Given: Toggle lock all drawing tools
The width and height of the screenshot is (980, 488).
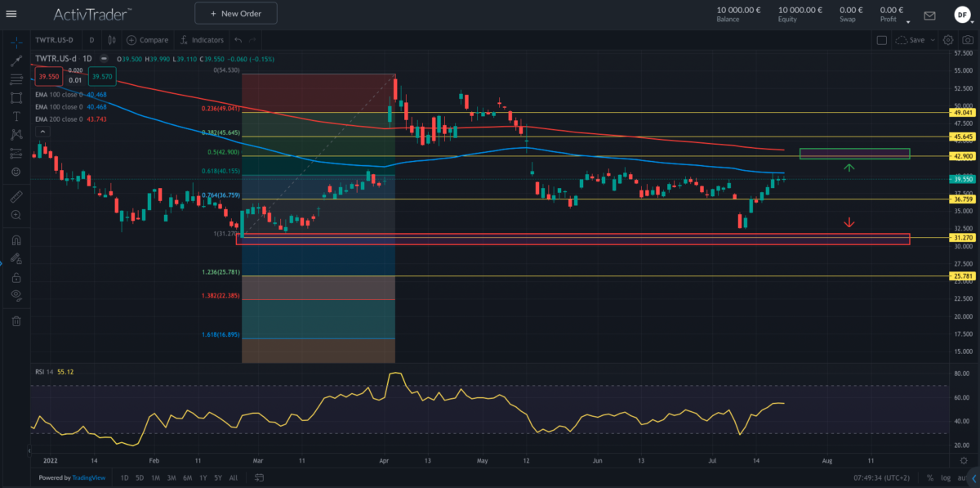Looking at the screenshot, I should click(16, 277).
